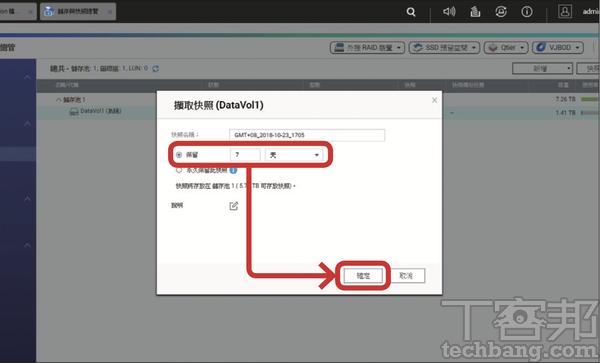Confirm snapshot with the OK button
Image resolution: width=600 pixels, height=363 pixels.
(363, 275)
